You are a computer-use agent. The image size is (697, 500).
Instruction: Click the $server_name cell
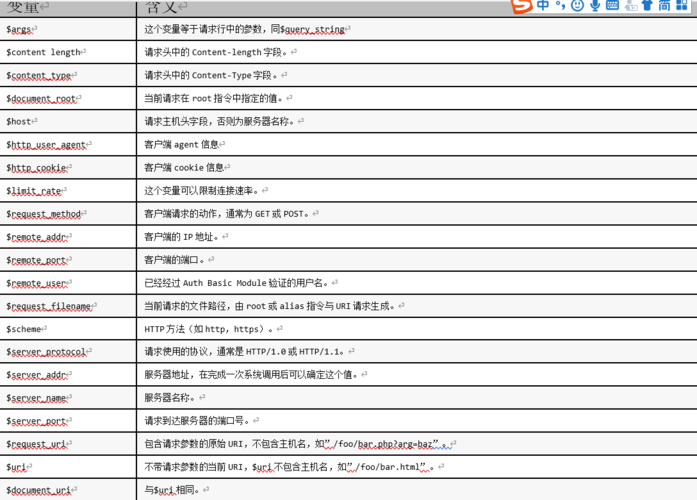(68, 398)
